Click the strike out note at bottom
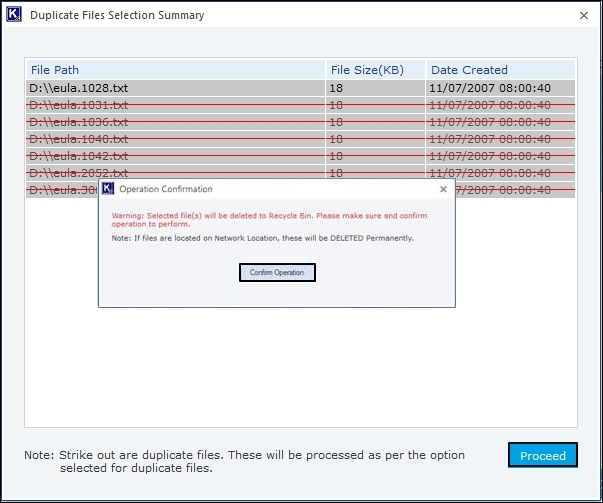603x503 pixels. click(244, 461)
